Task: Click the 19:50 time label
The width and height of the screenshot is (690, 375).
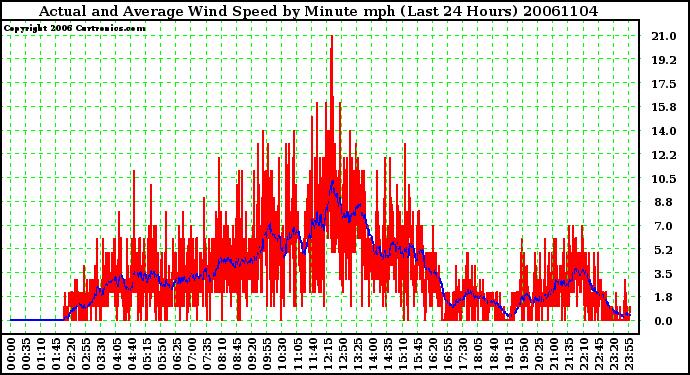Action: point(523,354)
